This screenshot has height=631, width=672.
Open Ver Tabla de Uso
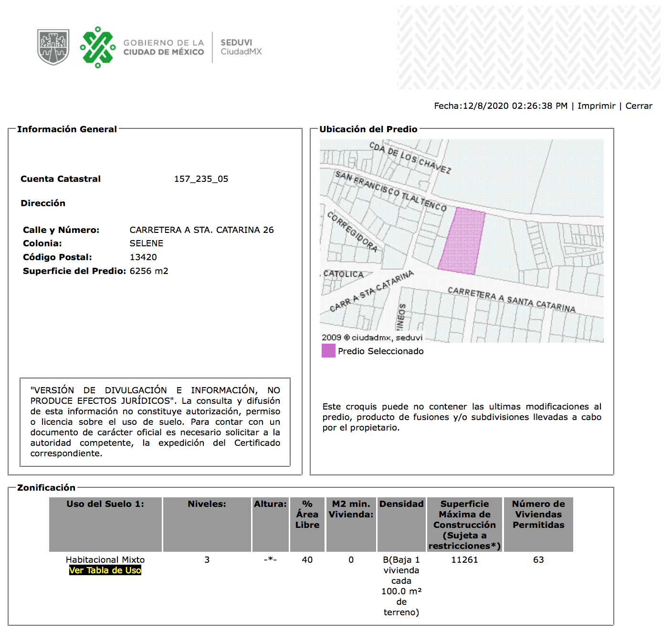pos(105,570)
